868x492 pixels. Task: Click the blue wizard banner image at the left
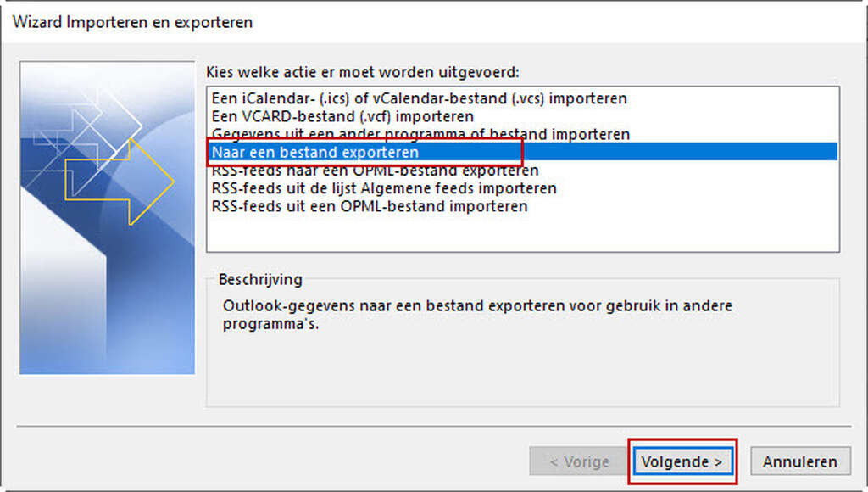108,218
